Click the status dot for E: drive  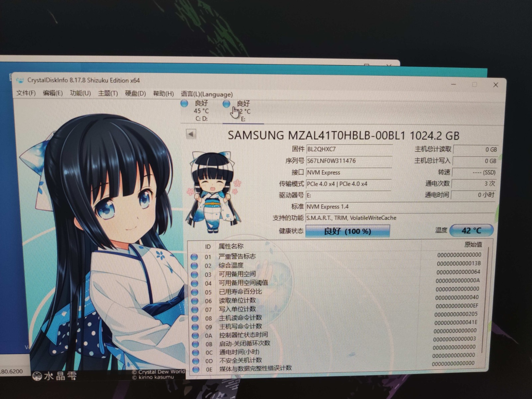(x=226, y=104)
